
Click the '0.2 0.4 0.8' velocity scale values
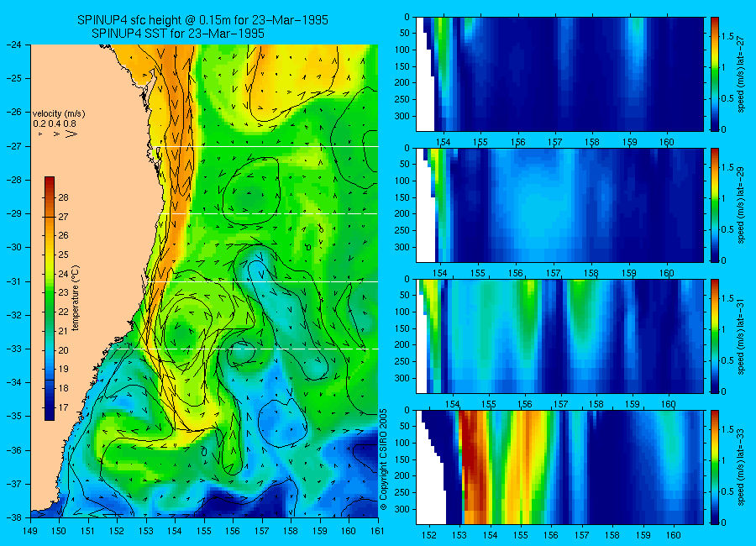point(55,124)
